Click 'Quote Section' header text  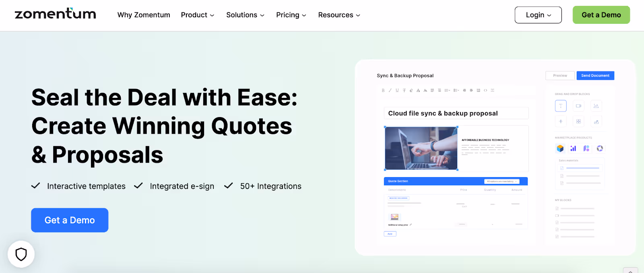tap(398, 181)
